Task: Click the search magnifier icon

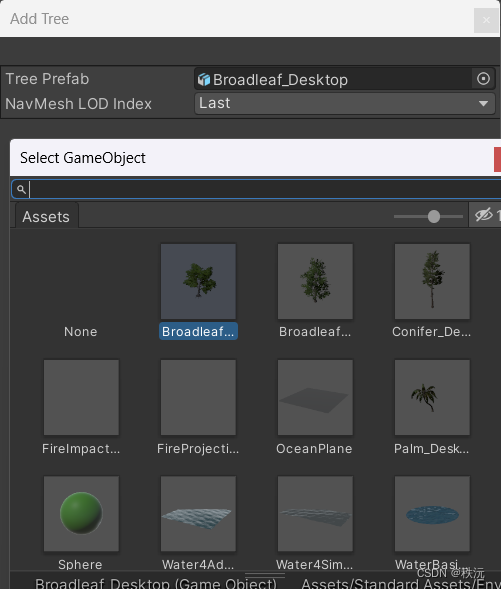Action: click(21, 189)
